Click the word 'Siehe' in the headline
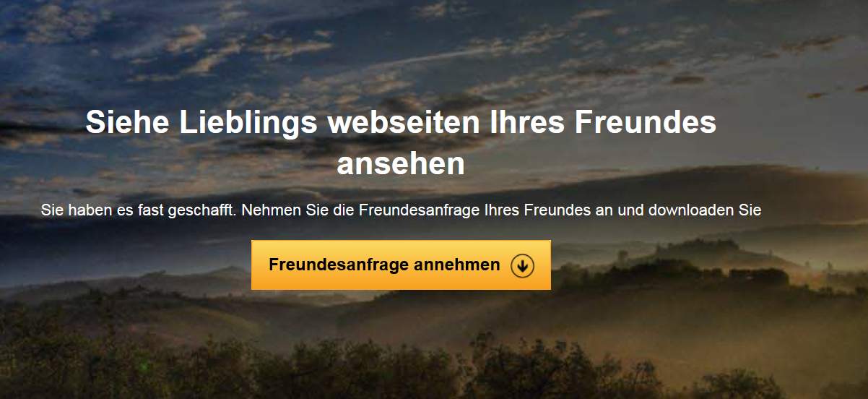868x399 pixels. (127, 123)
